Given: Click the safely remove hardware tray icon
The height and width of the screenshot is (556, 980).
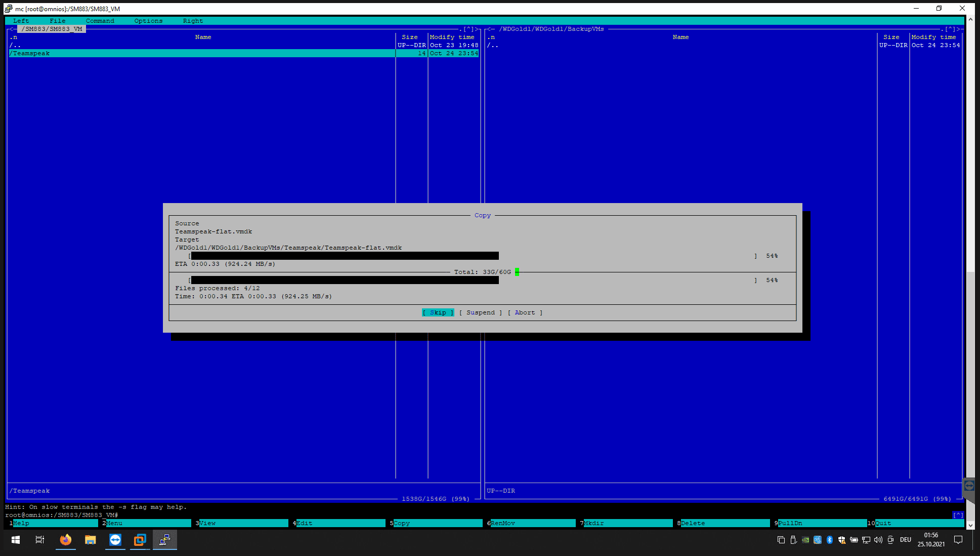Looking at the screenshot, I should tap(793, 540).
